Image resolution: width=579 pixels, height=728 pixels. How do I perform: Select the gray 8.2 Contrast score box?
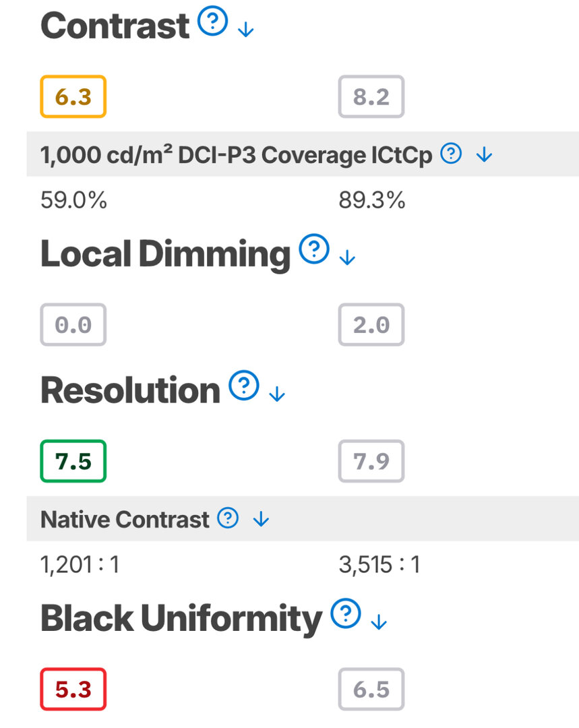coord(371,97)
